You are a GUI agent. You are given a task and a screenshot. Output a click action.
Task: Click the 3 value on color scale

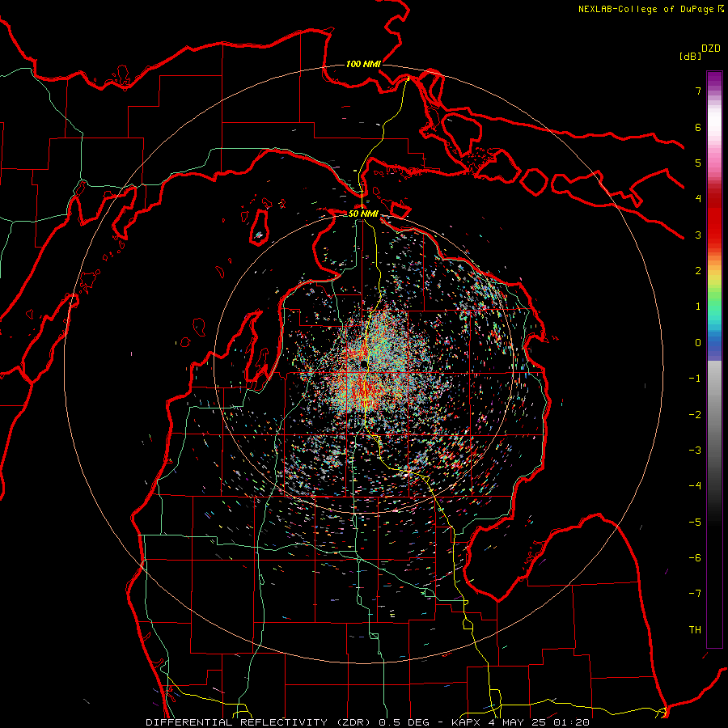(x=698, y=235)
